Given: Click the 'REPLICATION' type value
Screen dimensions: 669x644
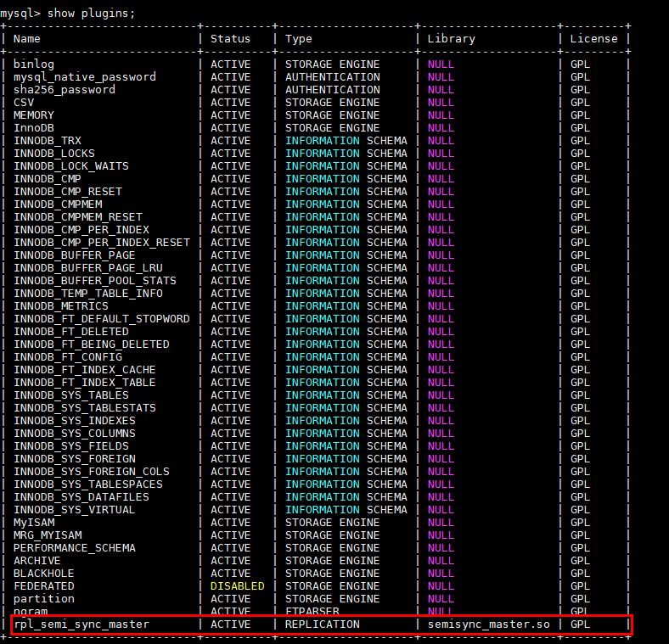Looking at the screenshot, I should [322, 624].
